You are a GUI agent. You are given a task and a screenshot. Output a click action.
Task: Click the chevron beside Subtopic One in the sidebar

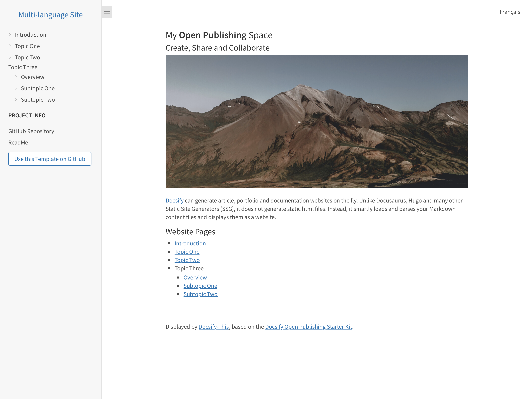pos(16,88)
